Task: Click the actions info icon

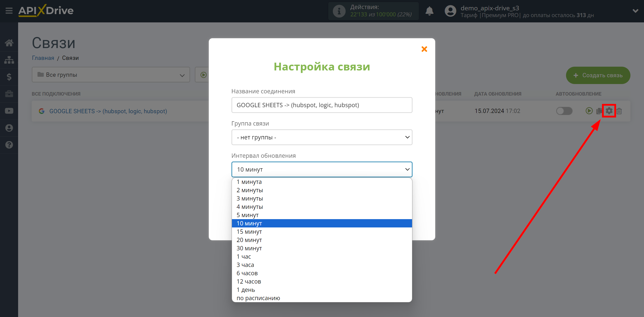Action: pyautogui.click(x=339, y=11)
